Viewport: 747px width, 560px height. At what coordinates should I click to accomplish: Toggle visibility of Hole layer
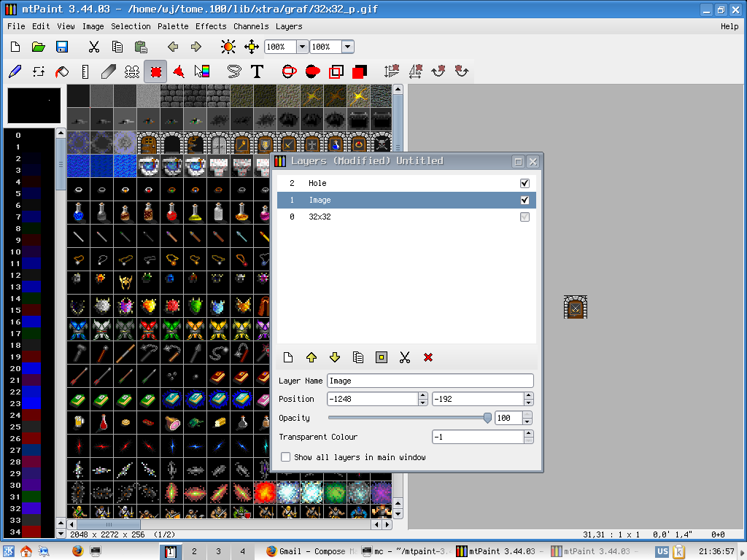525,183
